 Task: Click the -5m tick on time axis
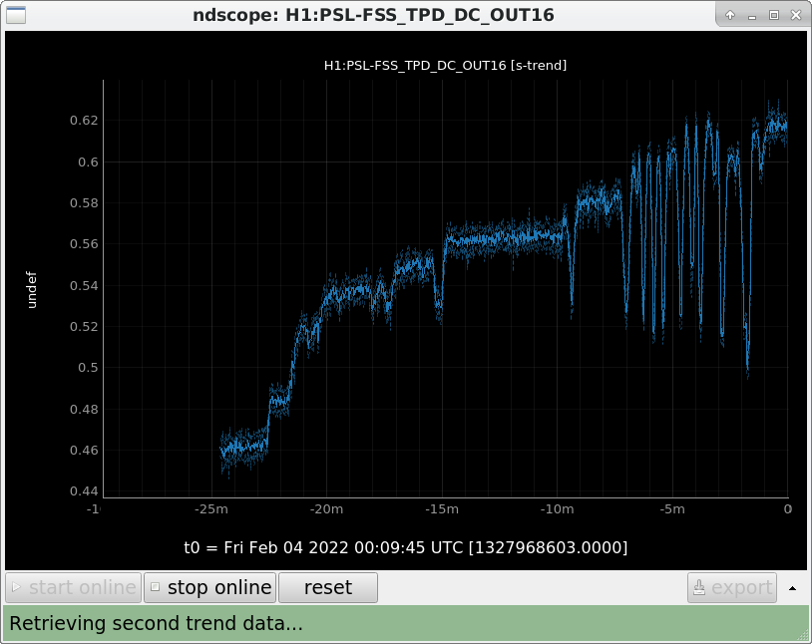point(672,509)
